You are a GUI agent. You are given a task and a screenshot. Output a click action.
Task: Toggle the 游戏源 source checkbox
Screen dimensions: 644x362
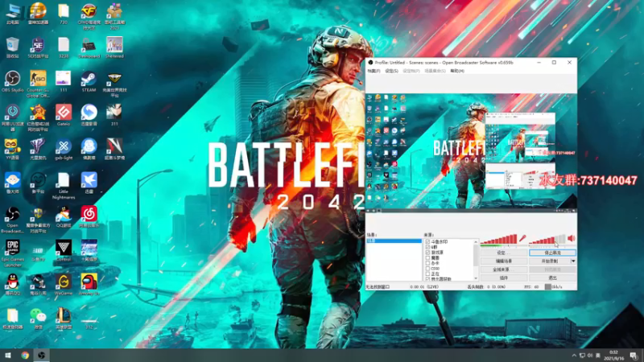point(427,253)
